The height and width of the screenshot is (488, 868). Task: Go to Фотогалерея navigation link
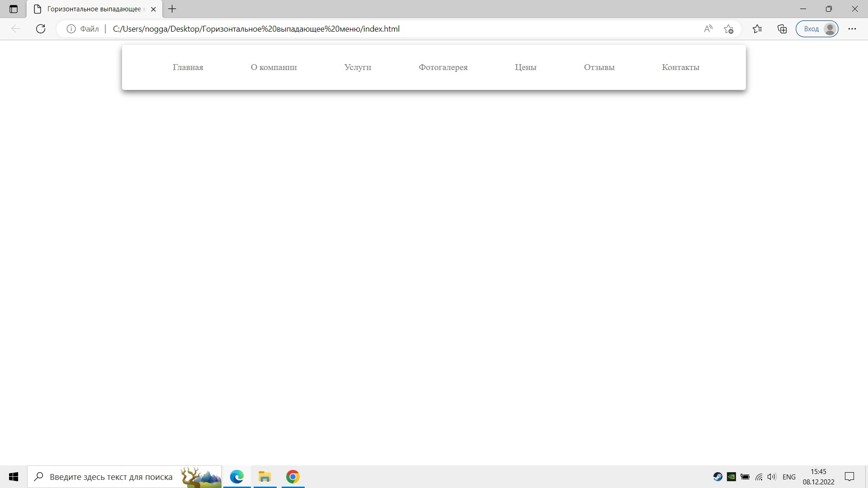click(x=443, y=67)
